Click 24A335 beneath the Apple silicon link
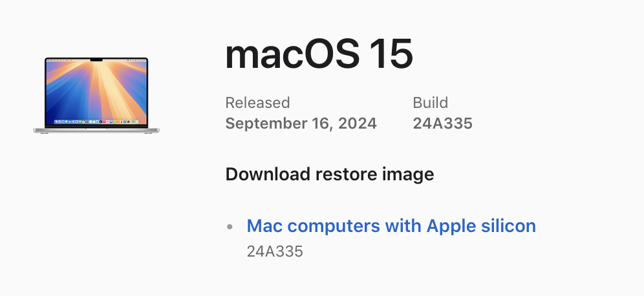The width and height of the screenshot is (644, 296). coord(275,251)
